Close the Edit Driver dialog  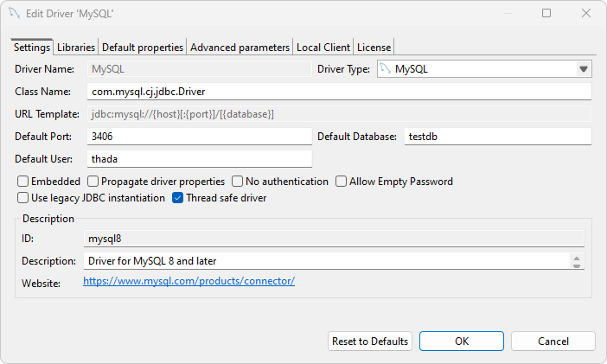pos(586,14)
